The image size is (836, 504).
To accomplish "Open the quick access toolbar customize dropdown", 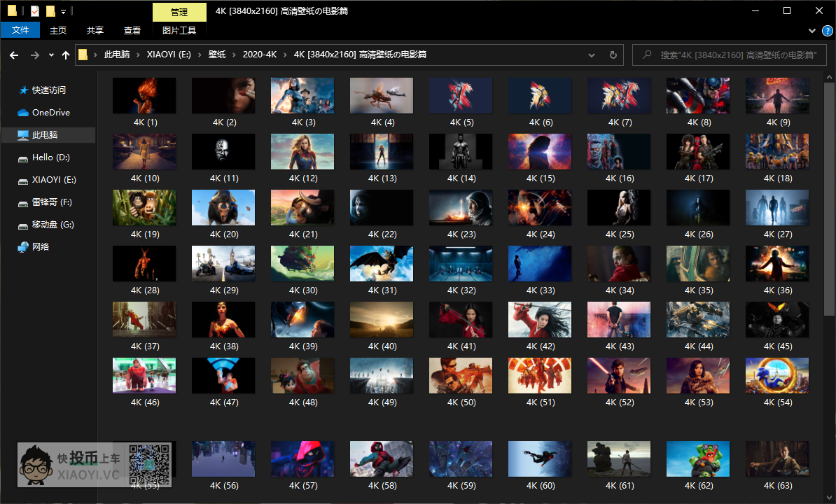I will [63, 11].
